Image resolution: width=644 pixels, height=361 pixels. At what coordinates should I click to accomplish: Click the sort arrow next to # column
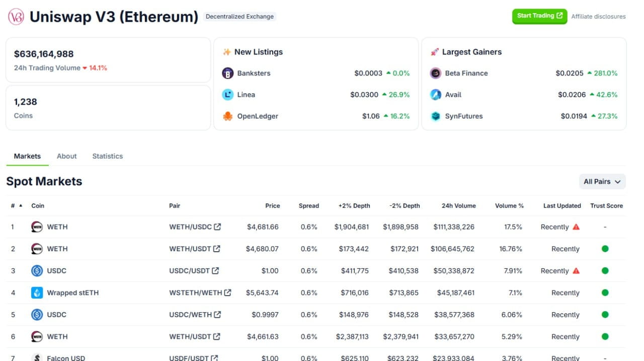[21, 205]
